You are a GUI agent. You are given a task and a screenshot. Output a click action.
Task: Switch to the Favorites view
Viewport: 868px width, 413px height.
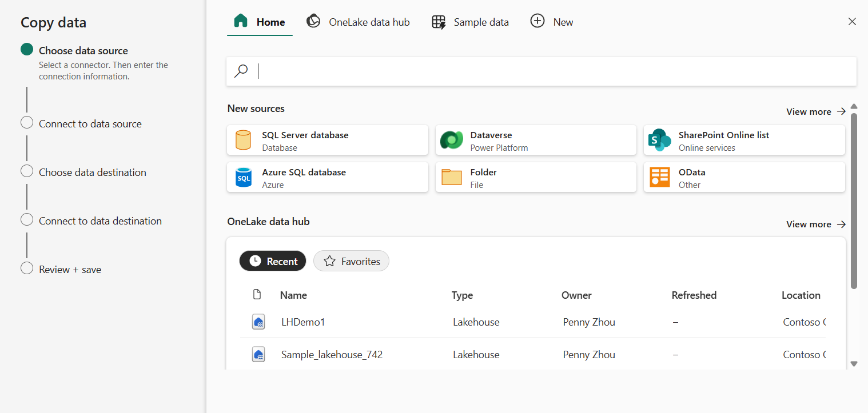(351, 261)
